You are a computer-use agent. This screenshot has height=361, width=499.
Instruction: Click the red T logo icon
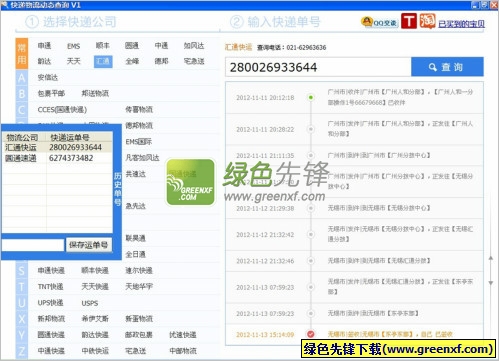[409, 21]
